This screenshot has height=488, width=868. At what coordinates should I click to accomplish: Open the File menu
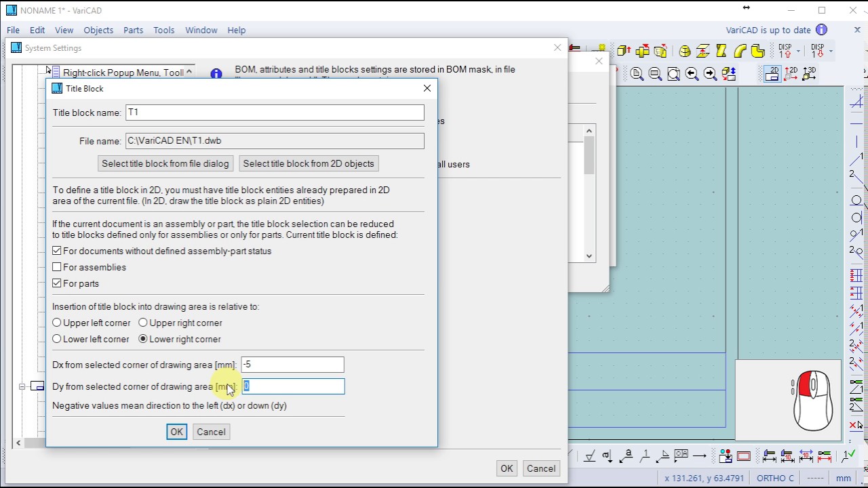tap(13, 30)
